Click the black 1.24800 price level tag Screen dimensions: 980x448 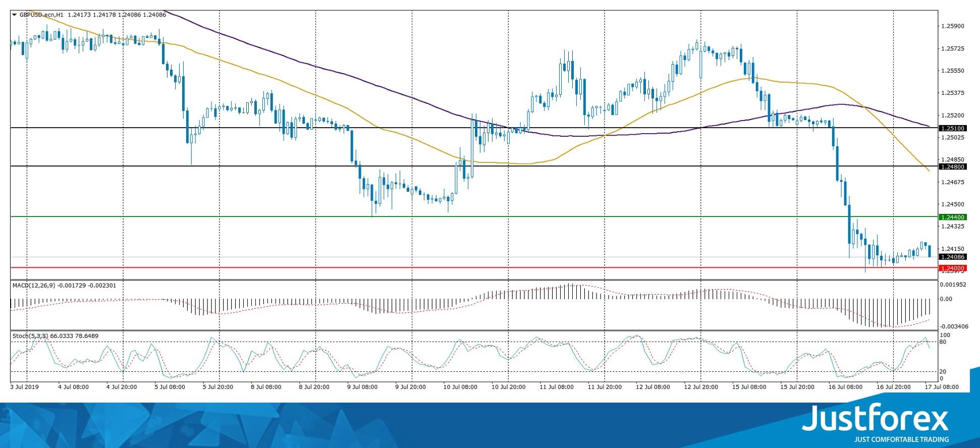pyautogui.click(x=952, y=166)
